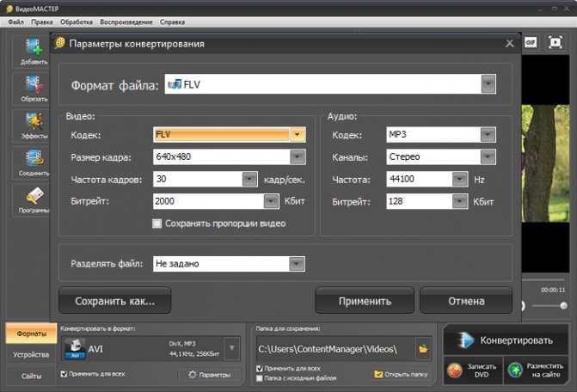Switch to the Форматы tab
577x392 pixels.
coord(31,334)
